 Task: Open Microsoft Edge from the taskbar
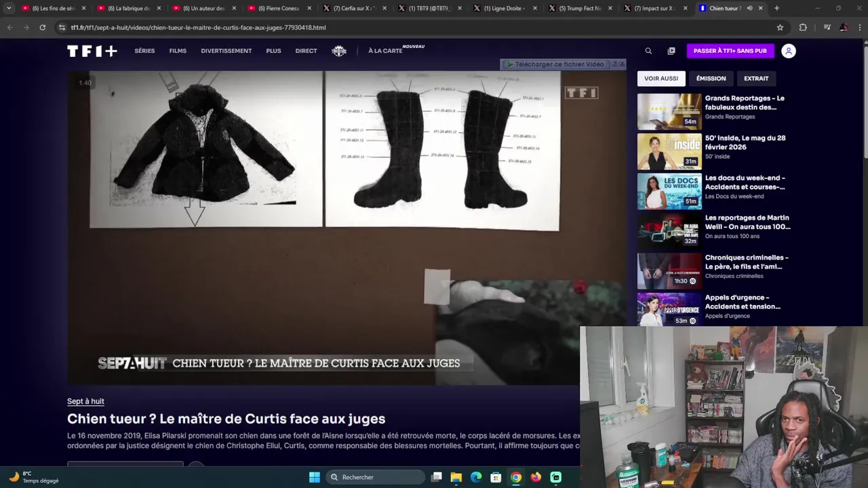(x=476, y=477)
